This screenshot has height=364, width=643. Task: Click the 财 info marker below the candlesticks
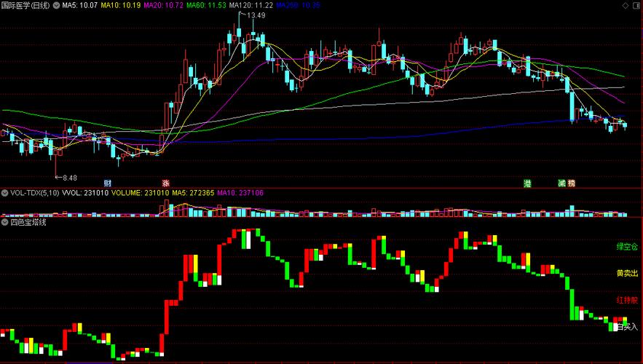click(x=108, y=183)
